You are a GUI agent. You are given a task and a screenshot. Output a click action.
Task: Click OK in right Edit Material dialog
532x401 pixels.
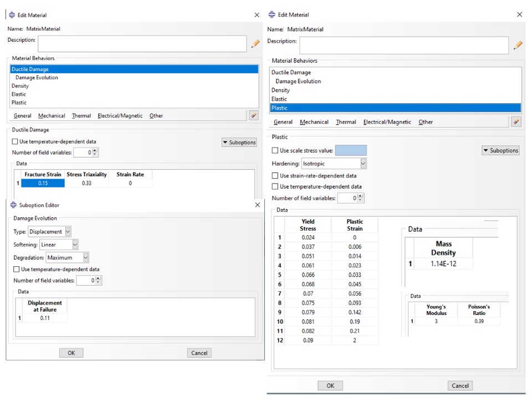(330, 385)
